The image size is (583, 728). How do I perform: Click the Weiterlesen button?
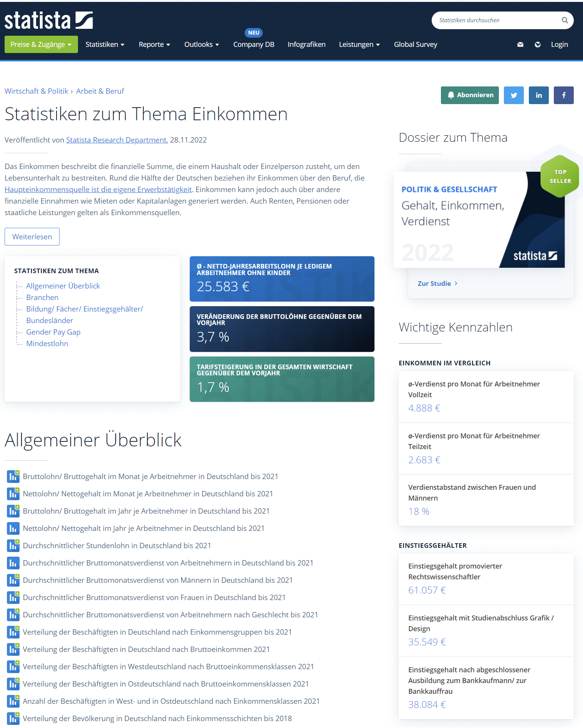pyautogui.click(x=32, y=237)
